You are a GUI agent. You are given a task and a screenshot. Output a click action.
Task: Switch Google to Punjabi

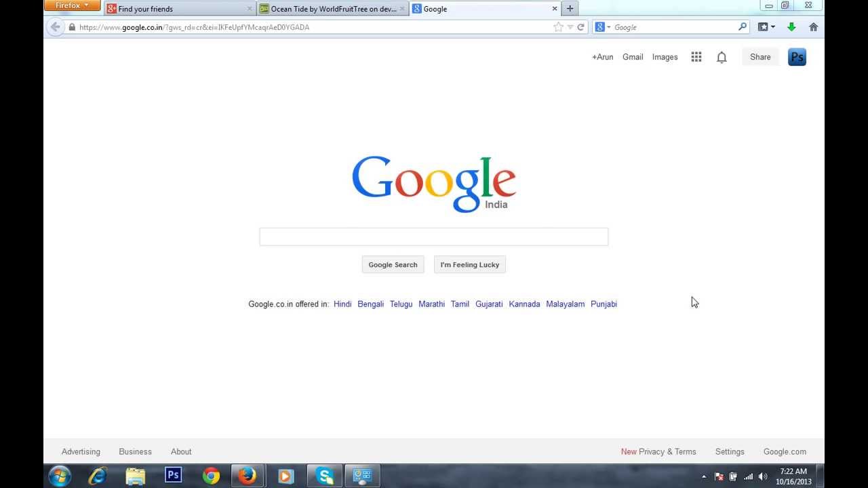click(x=604, y=304)
